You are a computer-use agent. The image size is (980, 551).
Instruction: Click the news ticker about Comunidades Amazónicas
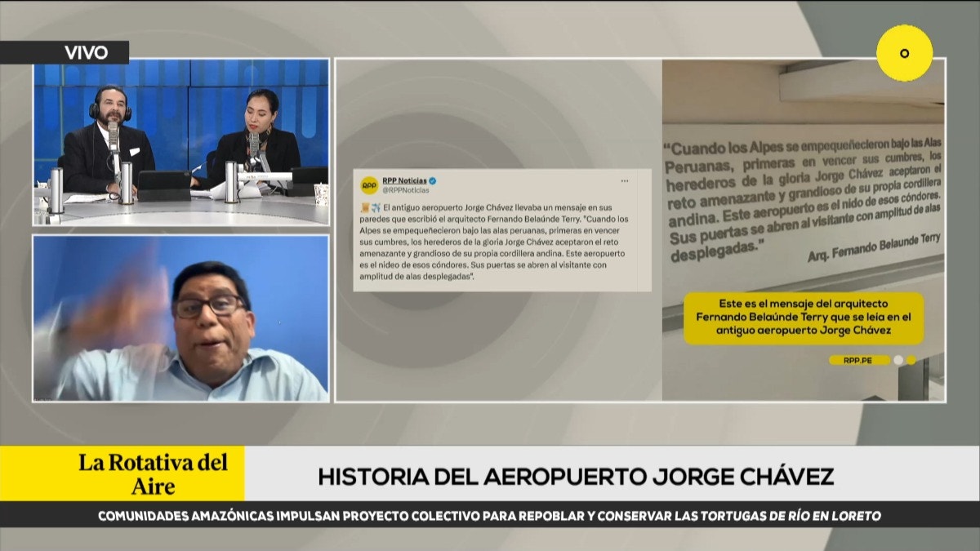490,516
